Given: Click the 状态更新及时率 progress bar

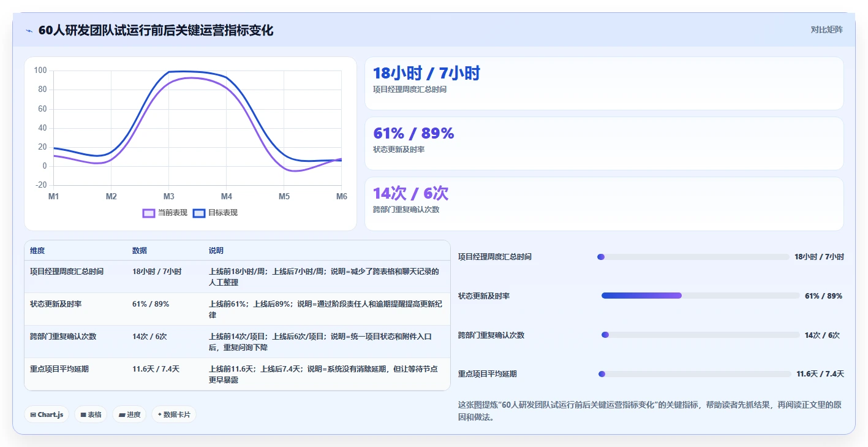Looking at the screenshot, I should [701, 296].
